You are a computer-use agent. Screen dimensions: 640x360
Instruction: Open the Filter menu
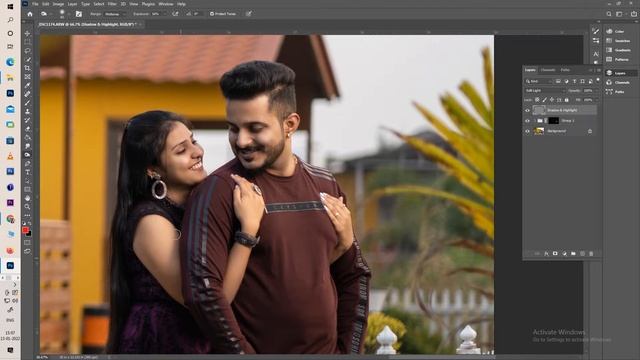click(112, 4)
